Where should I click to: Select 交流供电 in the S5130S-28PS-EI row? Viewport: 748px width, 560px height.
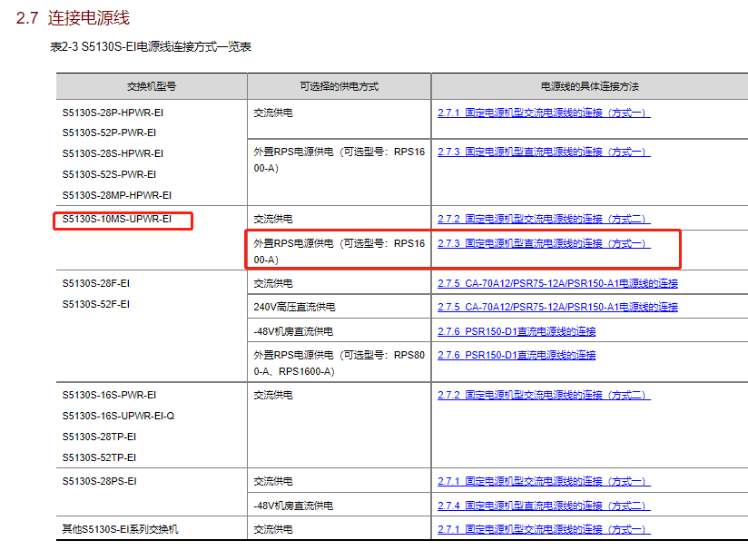pyautogui.click(x=273, y=481)
